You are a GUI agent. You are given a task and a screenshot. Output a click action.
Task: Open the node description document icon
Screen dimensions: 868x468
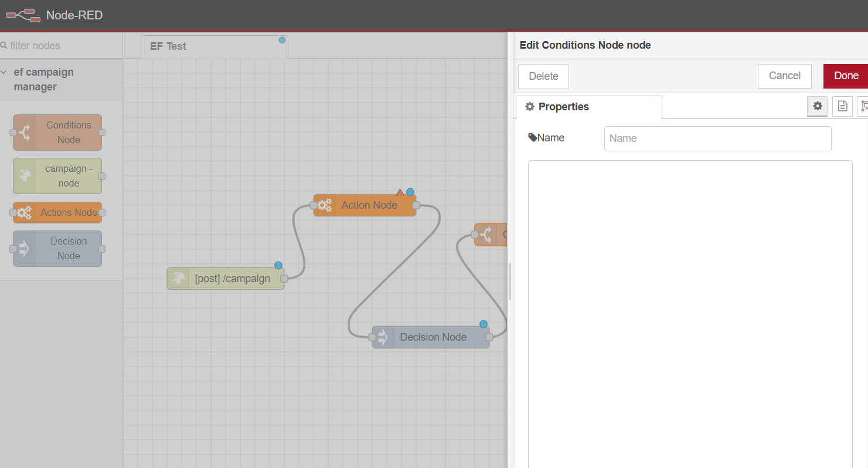842,106
